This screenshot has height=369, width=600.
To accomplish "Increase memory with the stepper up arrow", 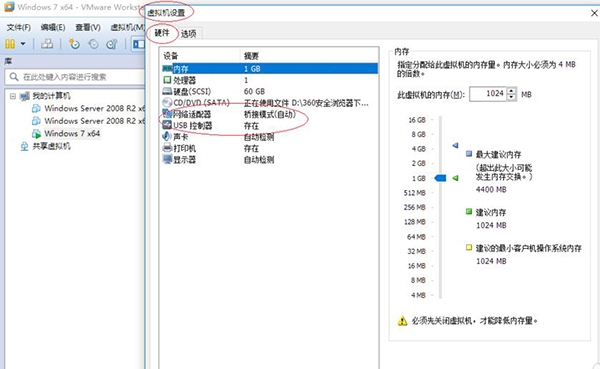I will (x=512, y=91).
